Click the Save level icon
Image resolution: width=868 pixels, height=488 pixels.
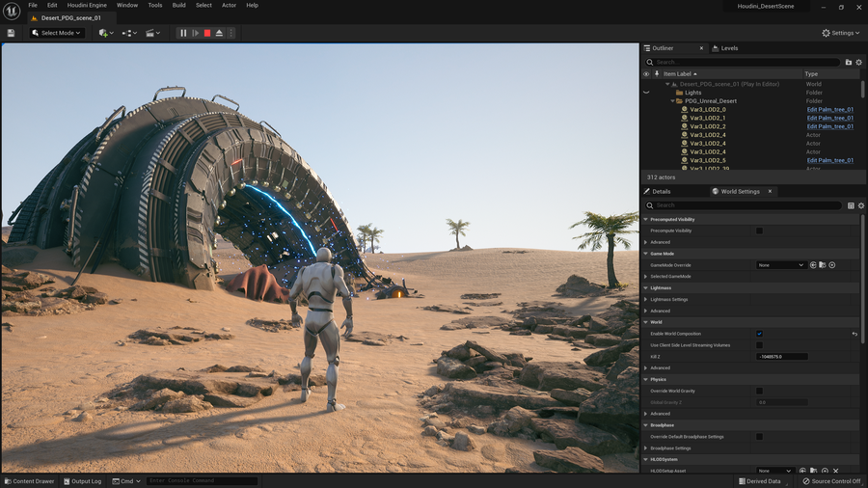[x=11, y=33]
